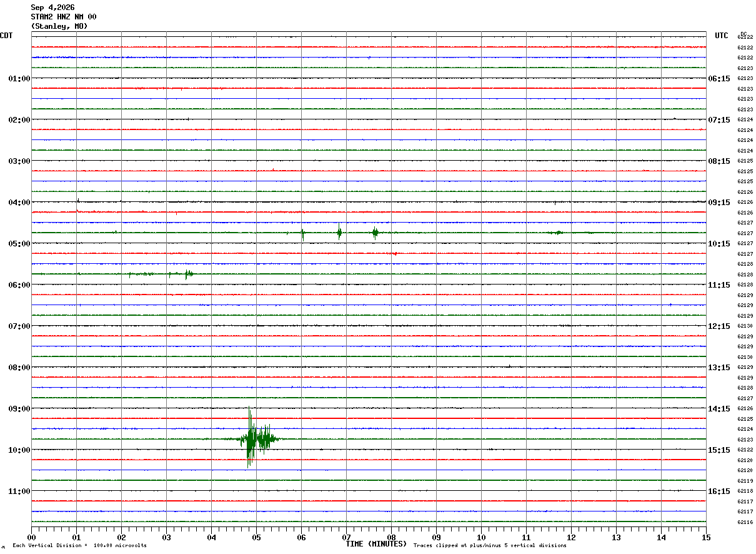Select the 09:00 CDT time label
This screenshot has height=554, width=756.
(x=19, y=409)
